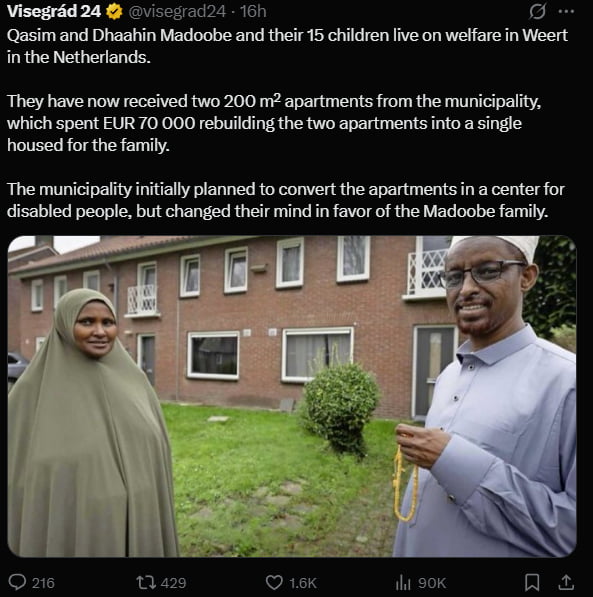Click the @visegrad24 handle
This screenshot has height=597, width=593.
pos(177,12)
